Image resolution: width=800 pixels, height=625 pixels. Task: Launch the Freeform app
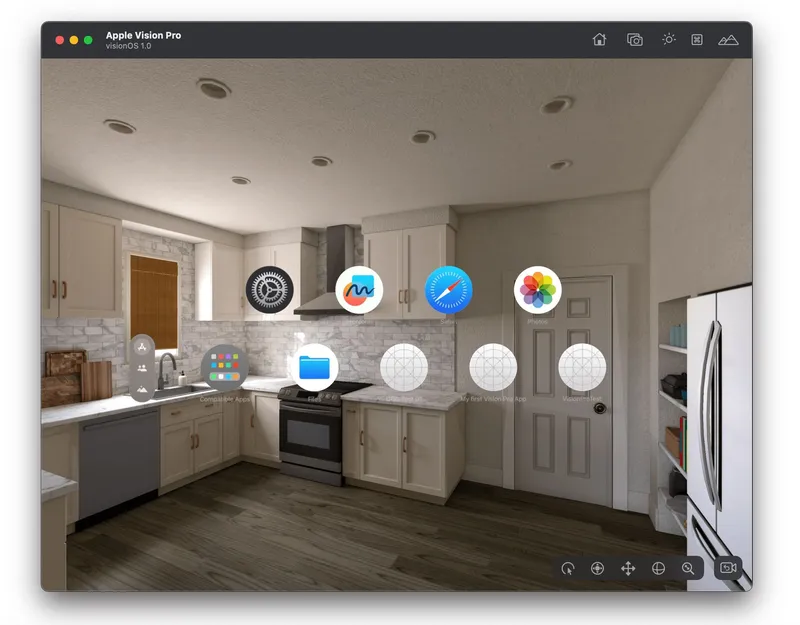point(359,290)
